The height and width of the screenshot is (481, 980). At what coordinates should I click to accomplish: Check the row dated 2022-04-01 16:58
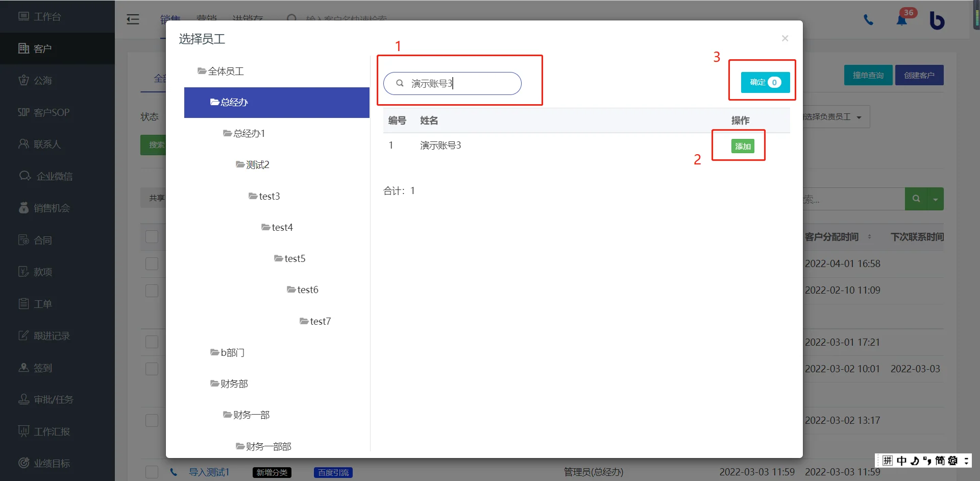tap(152, 264)
